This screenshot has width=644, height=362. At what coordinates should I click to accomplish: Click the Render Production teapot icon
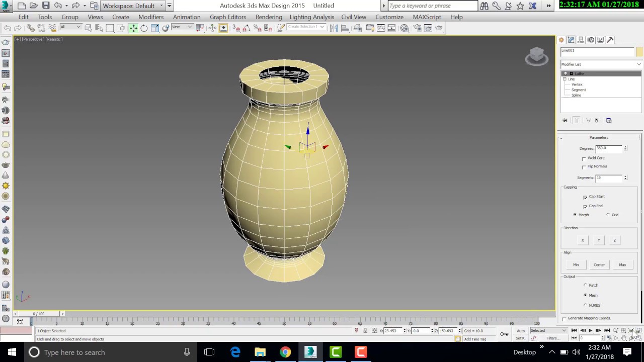coord(439,28)
